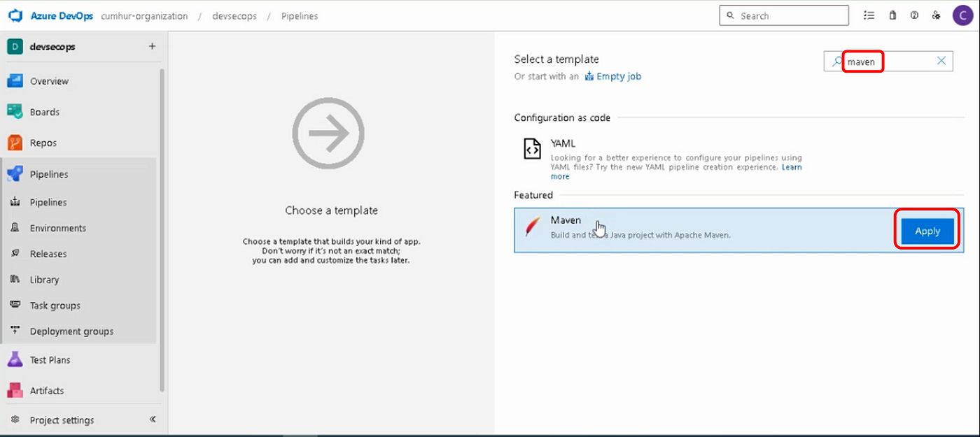This screenshot has width=980, height=437.
Task: Click the devsecops project D badge
Action: click(x=15, y=47)
